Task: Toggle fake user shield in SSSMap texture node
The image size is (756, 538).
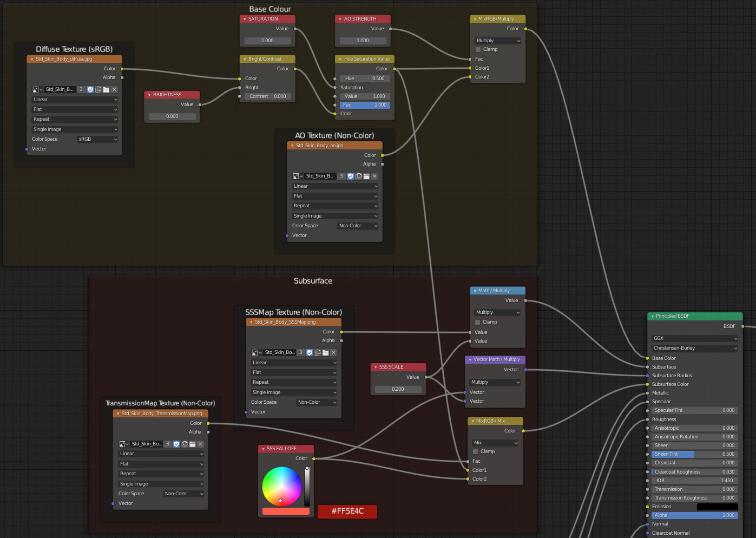Action: [x=310, y=352]
